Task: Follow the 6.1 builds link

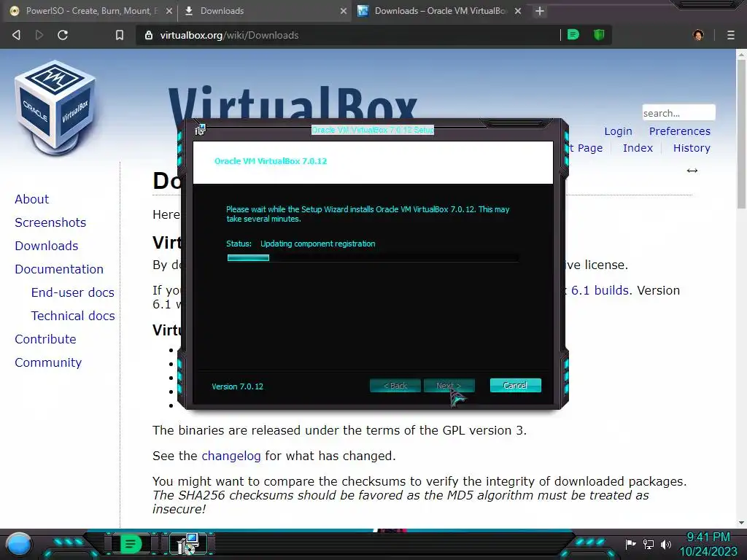Action: point(600,290)
